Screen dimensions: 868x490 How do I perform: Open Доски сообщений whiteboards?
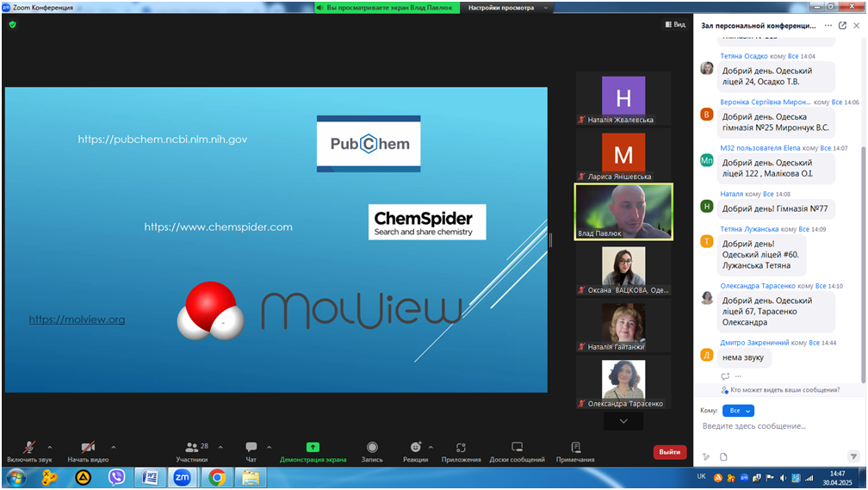tap(517, 451)
